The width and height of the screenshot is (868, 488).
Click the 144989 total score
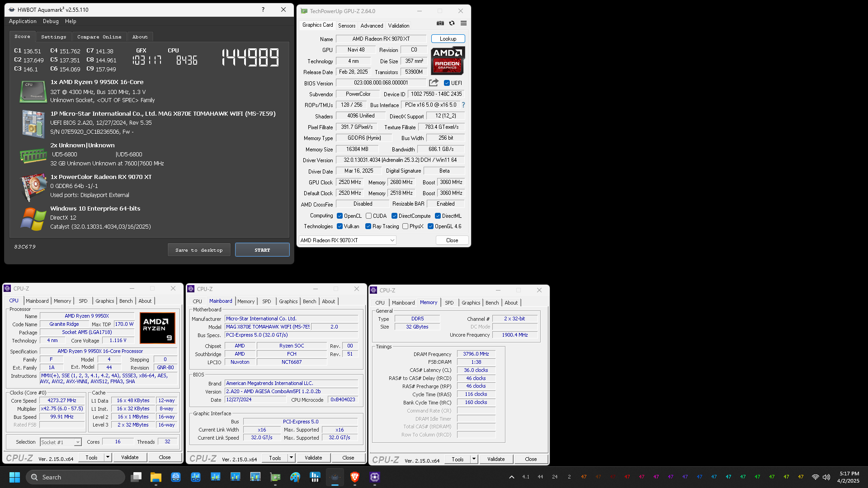click(250, 57)
